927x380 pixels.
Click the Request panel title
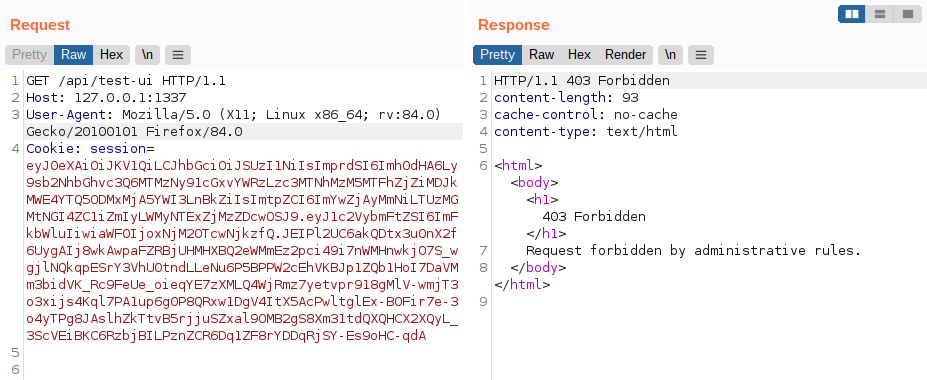(x=40, y=25)
